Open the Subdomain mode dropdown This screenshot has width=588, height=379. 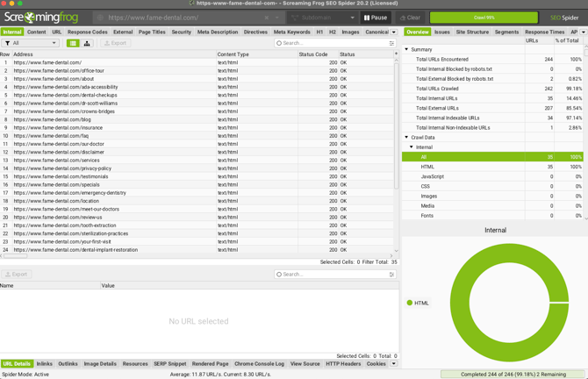tap(322, 18)
